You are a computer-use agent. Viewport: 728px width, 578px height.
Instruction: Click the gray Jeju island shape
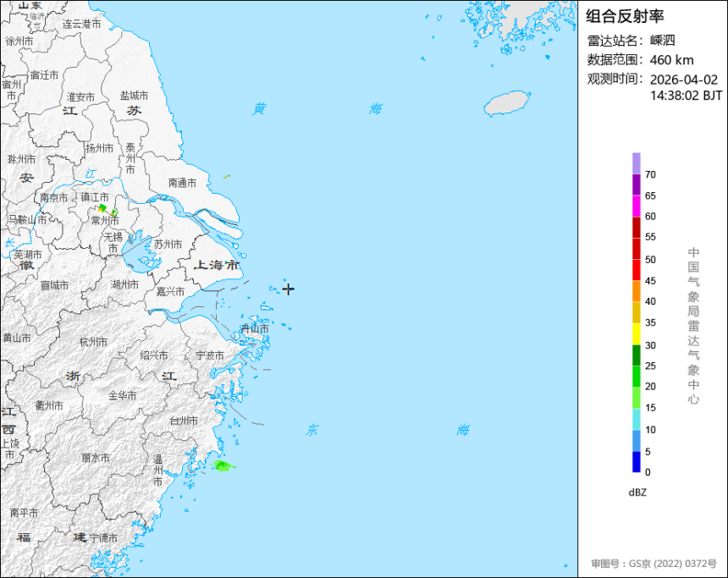coord(507,103)
